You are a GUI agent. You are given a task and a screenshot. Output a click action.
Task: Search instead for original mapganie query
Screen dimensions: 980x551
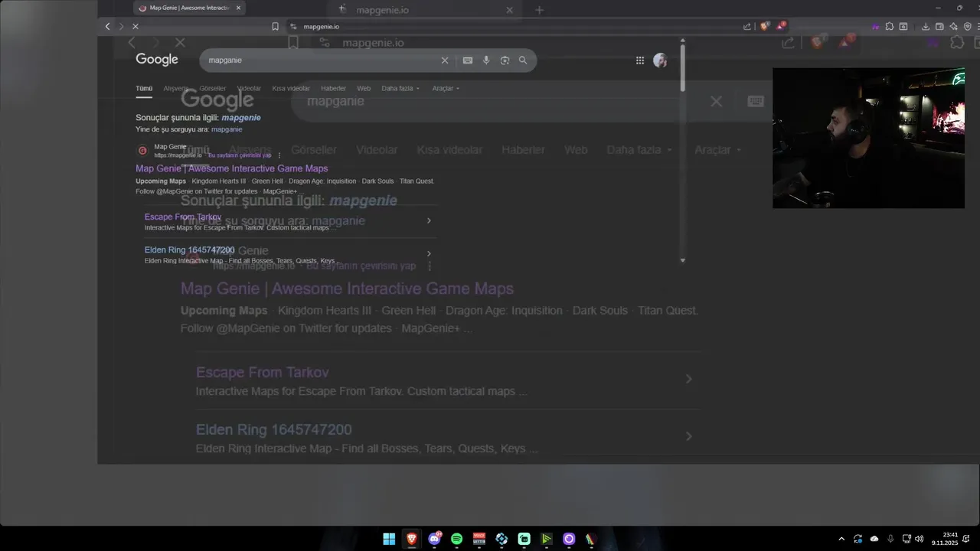click(x=227, y=129)
